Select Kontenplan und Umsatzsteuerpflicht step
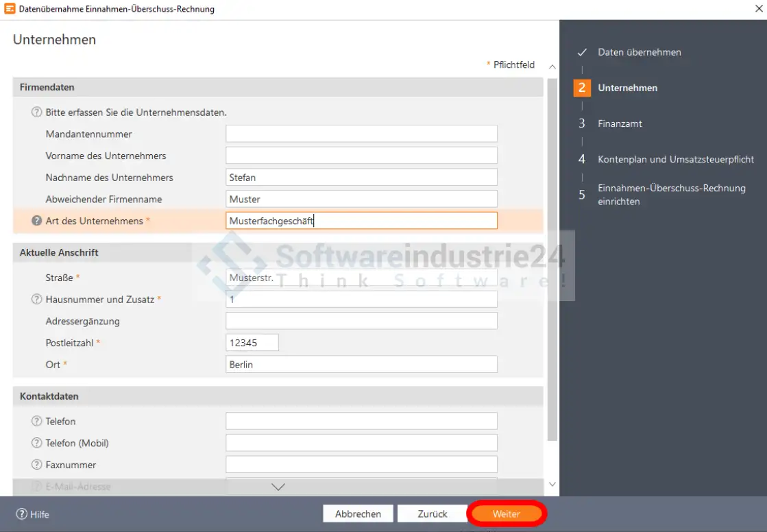 click(x=675, y=160)
